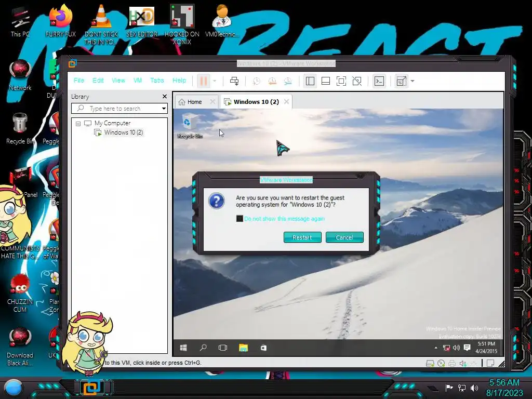Screen dimensions: 532x399
Task: Close the Home tab with its X
Action: (212, 102)
